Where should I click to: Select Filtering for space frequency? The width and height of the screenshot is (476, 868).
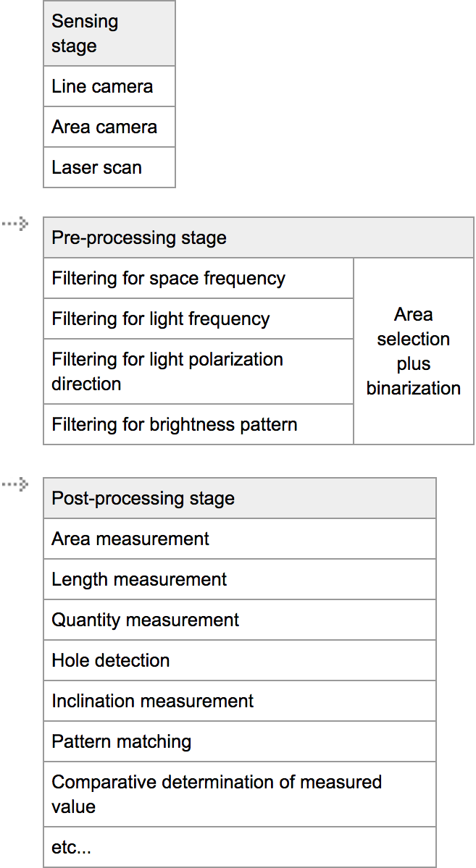point(199,279)
